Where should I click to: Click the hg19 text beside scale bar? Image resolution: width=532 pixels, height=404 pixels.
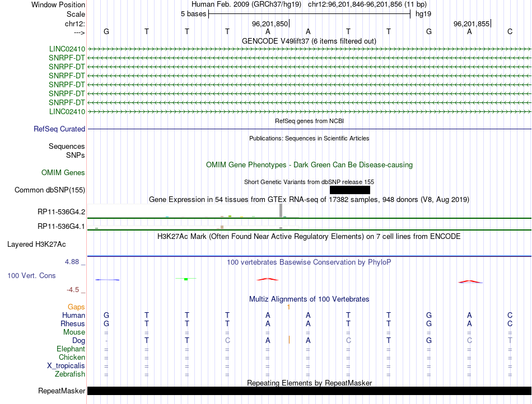click(423, 14)
